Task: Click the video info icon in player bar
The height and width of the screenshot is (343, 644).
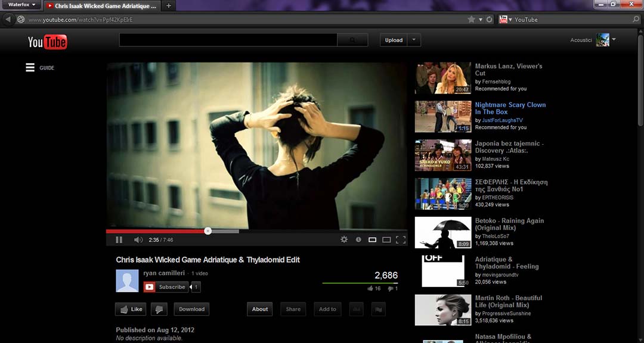Action: pos(358,239)
